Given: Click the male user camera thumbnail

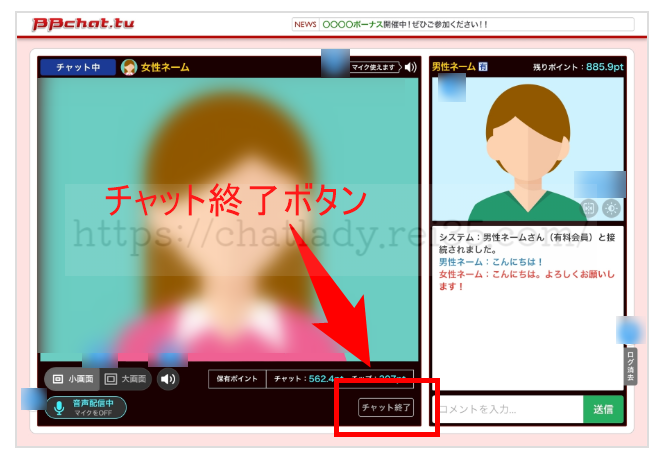Looking at the screenshot, I should 528,149.
